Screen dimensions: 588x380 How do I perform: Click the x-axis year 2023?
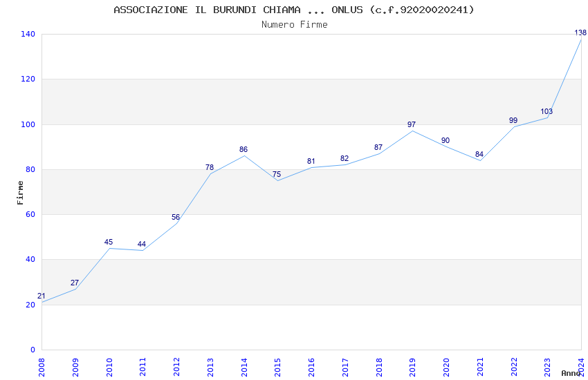(x=548, y=367)
